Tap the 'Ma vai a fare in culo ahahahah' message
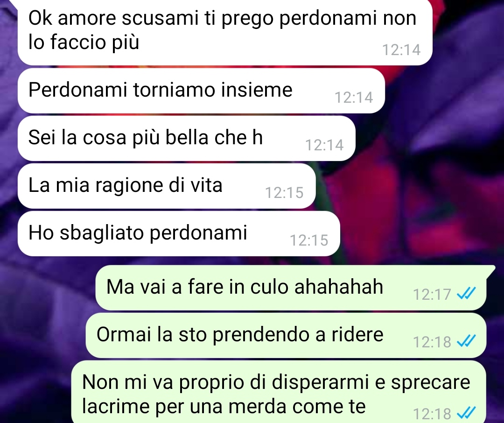Screen dimensions: 504x423 (x=291, y=288)
